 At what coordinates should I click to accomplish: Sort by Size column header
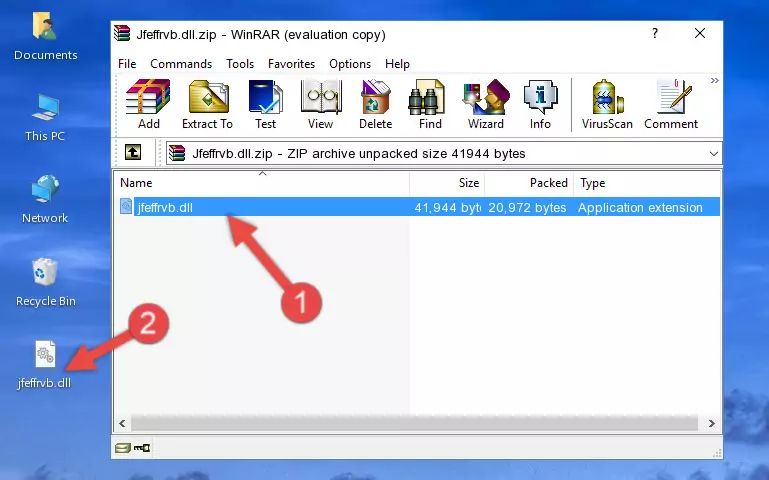coord(447,183)
